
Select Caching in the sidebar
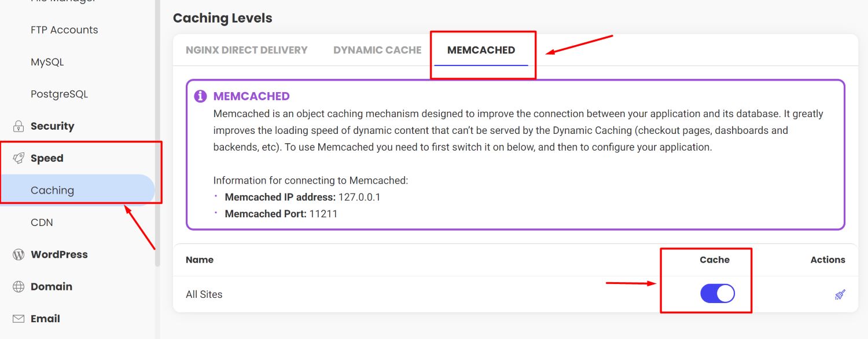tap(77, 190)
